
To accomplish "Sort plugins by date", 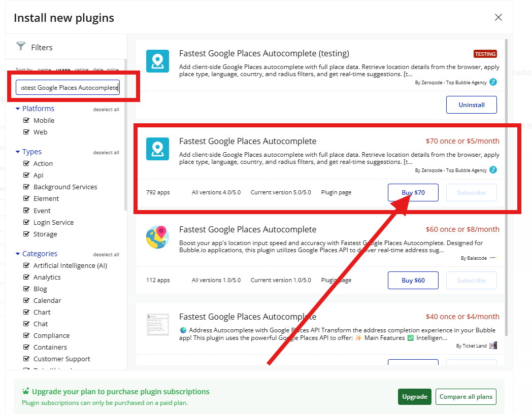I will coord(98,70).
